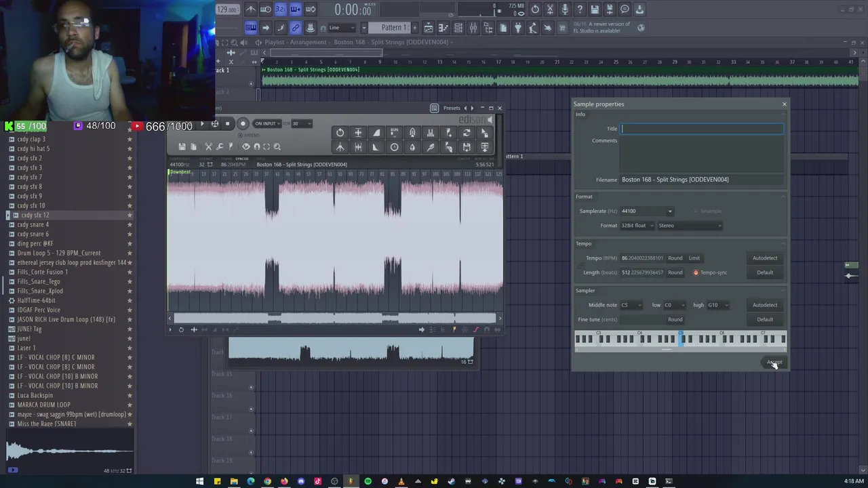Toggle the Resample option
The height and width of the screenshot is (488, 868).
pyautogui.click(x=707, y=211)
